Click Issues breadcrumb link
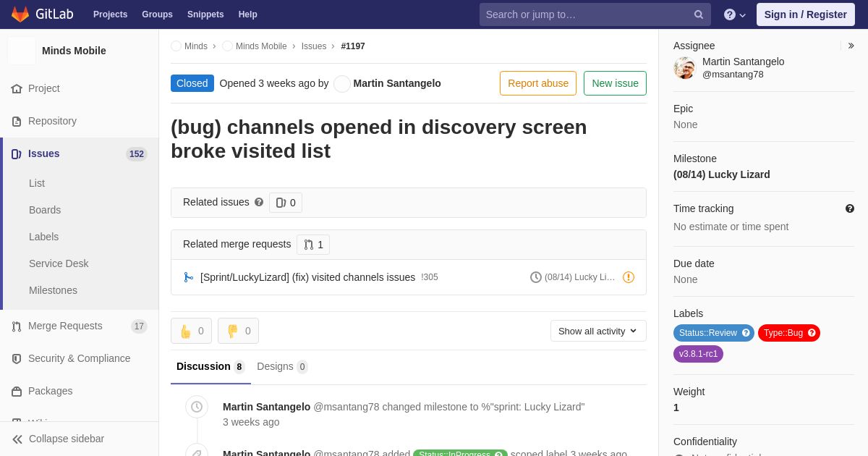 point(314,46)
